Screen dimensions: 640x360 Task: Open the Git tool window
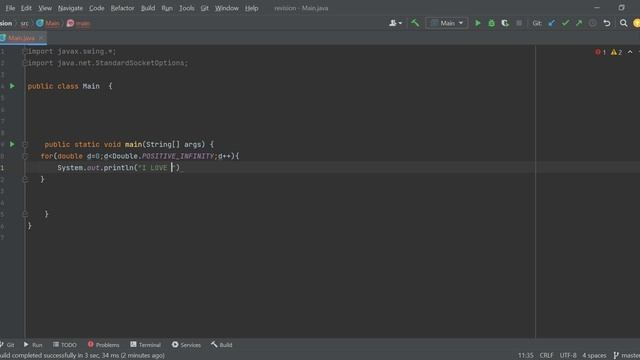coord(7,345)
